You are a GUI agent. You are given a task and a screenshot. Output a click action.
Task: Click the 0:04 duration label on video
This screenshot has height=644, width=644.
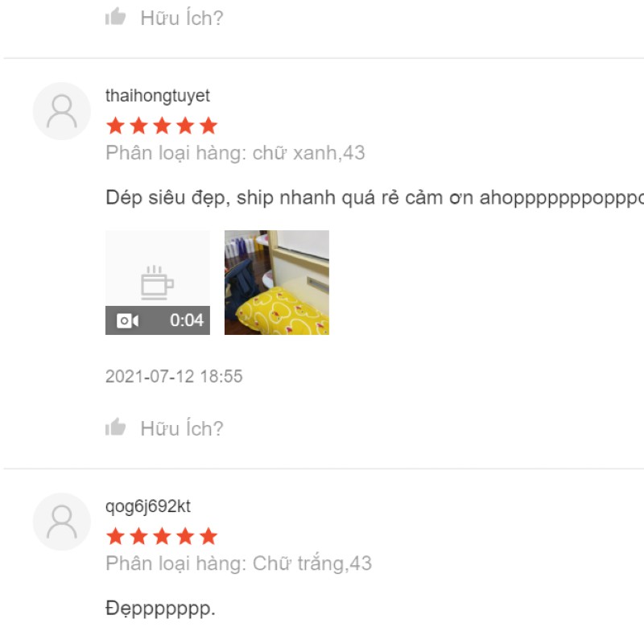click(x=187, y=320)
